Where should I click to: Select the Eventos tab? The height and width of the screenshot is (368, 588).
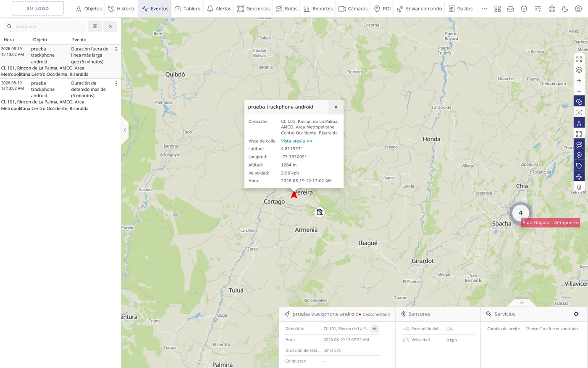tap(155, 8)
